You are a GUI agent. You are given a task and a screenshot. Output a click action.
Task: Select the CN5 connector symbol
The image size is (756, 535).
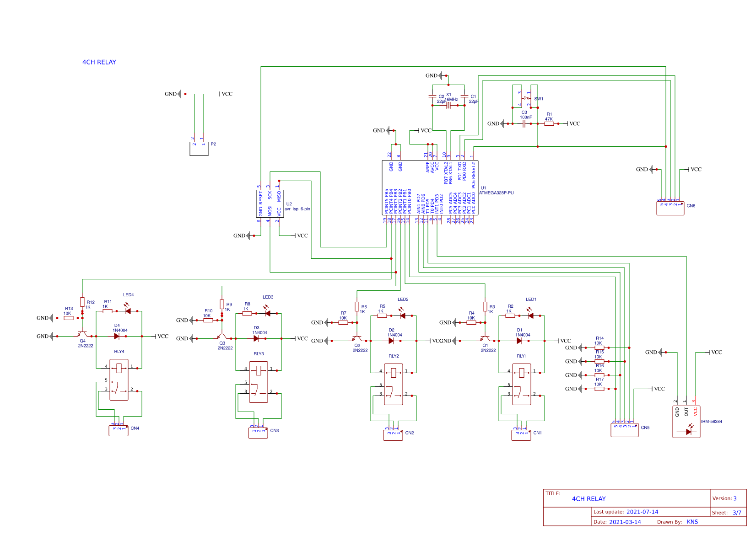tap(625, 430)
